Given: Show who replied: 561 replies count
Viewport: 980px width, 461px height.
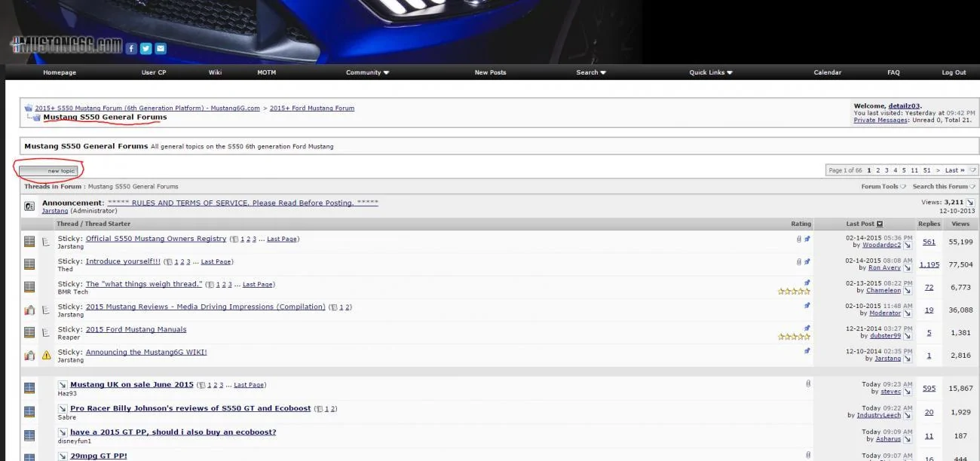Looking at the screenshot, I should coord(929,242).
